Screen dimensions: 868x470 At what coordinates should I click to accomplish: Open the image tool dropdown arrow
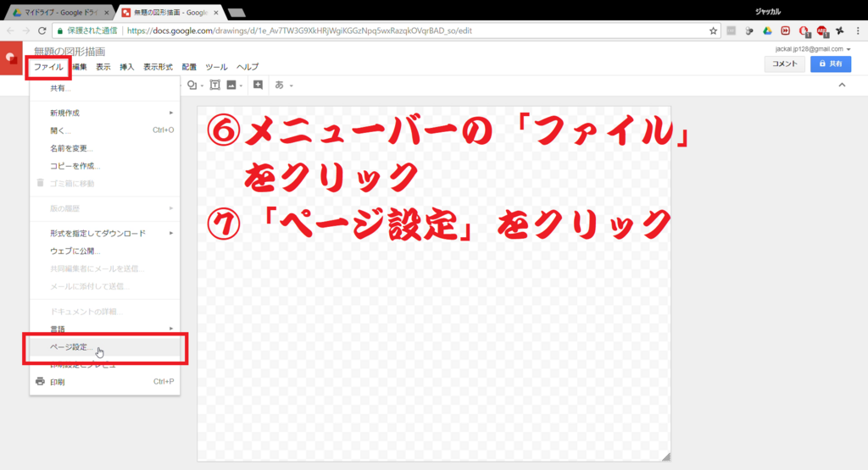(241, 86)
